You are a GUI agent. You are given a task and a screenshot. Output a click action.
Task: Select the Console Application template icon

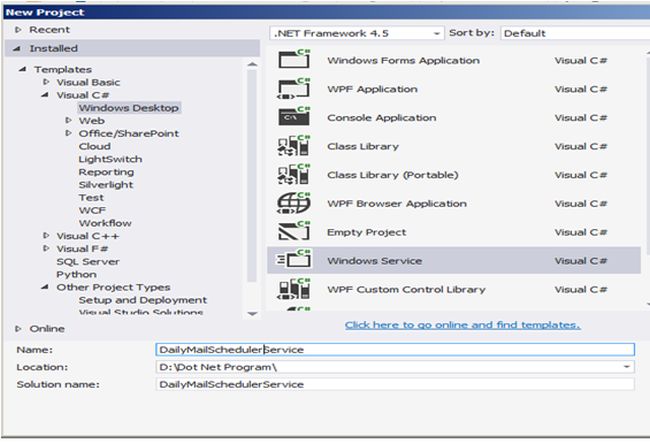point(294,116)
